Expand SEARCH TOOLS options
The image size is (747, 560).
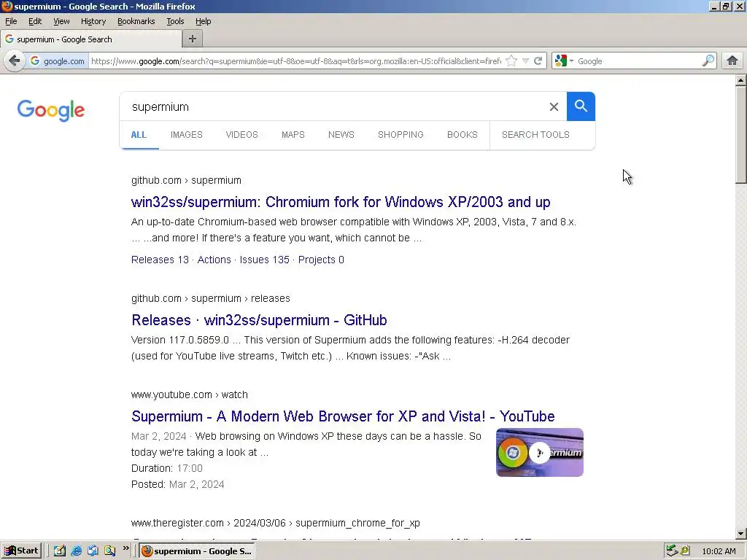(x=535, y=135)
